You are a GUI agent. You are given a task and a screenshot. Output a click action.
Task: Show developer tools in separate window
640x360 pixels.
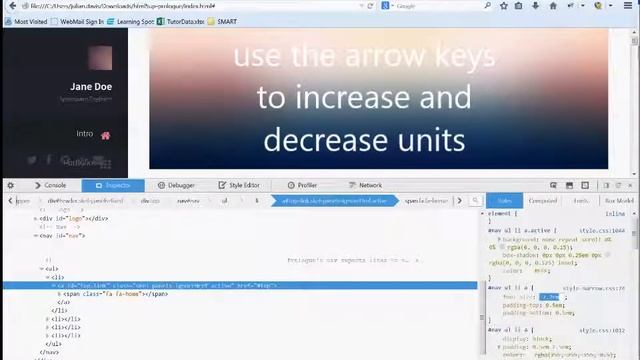pyautogui.click(x=618, y=185)
